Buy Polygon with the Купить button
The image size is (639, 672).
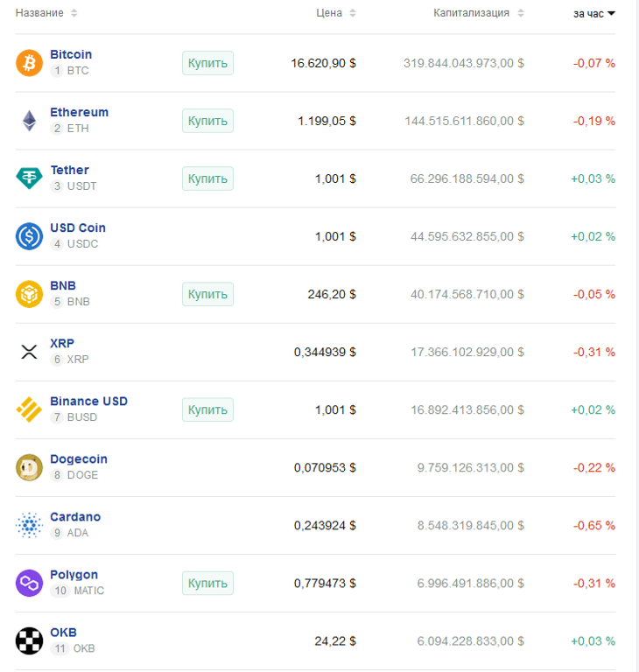click(x=207, y=583)
